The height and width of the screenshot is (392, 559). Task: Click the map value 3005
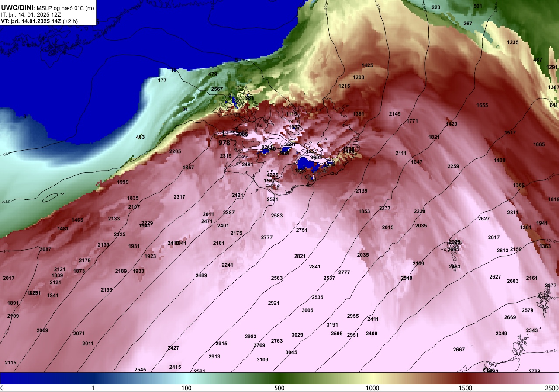click(307, 310)
